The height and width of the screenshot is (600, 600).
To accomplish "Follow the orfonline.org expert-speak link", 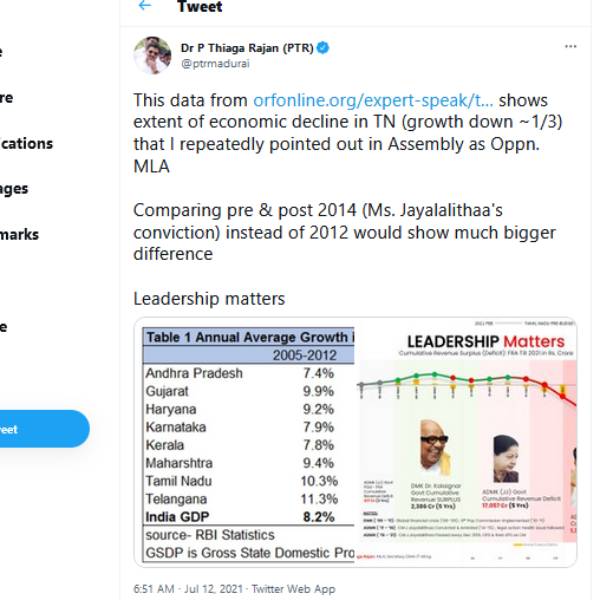I will pos(373,101).
